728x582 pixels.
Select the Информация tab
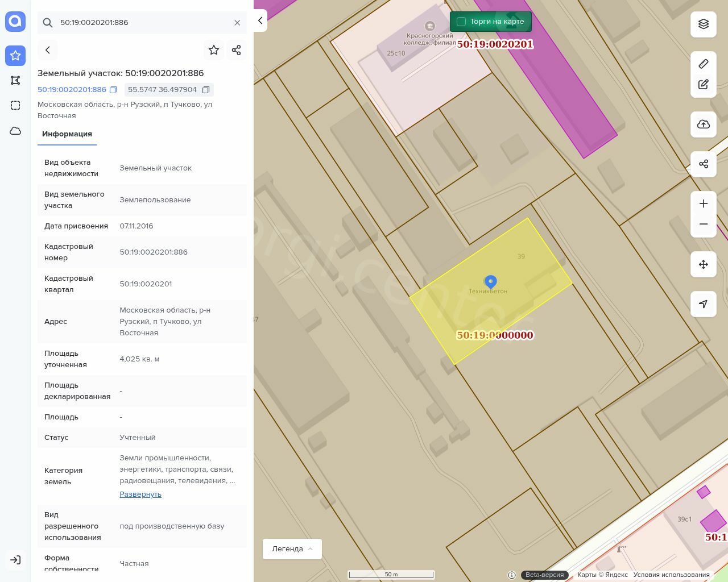pyautogui.click(x=67, y=134)
